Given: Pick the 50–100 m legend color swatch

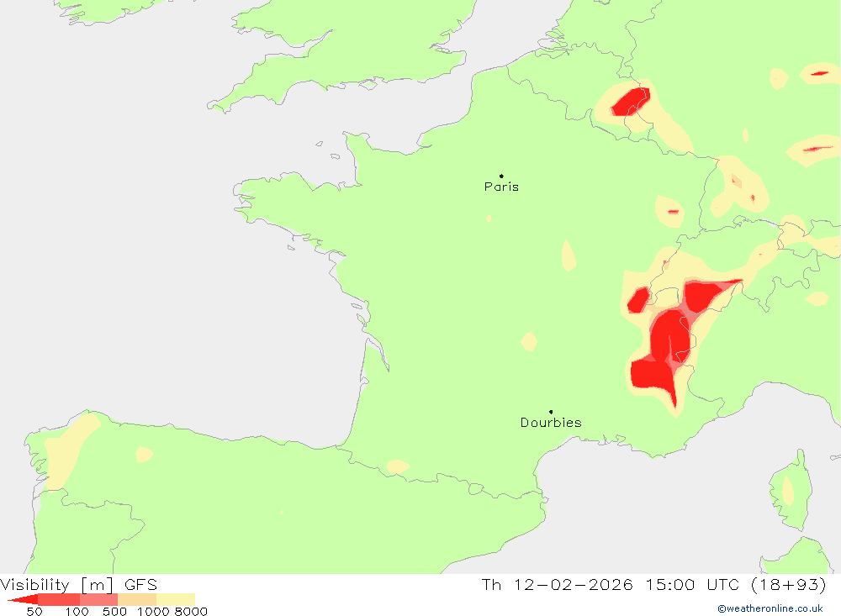Looking at the screenshot, I should (x=59, y=599).
